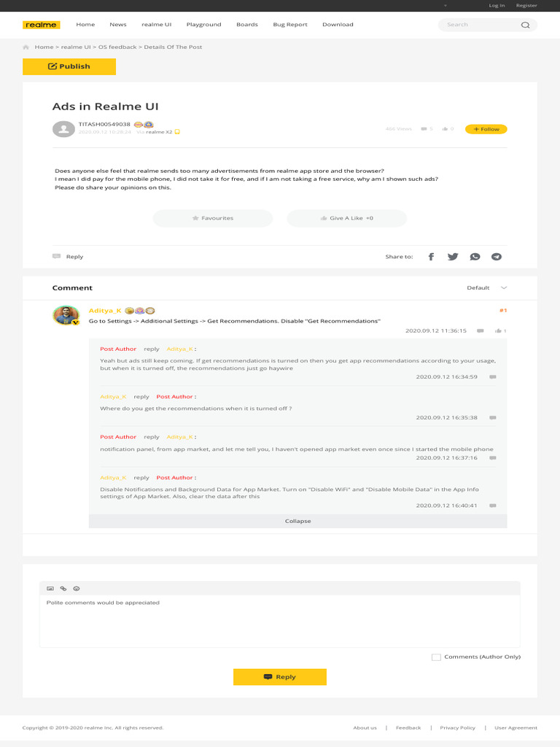Open the Default comment sort dropdown
This screenshot has height=747, width=560.
[486, 288]
